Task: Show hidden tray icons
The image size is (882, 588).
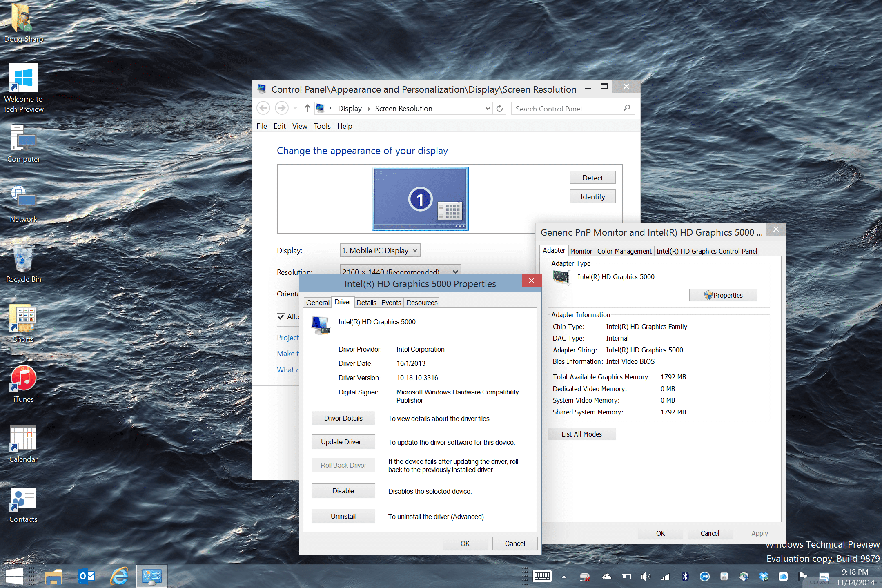Action: pos(564,577)
